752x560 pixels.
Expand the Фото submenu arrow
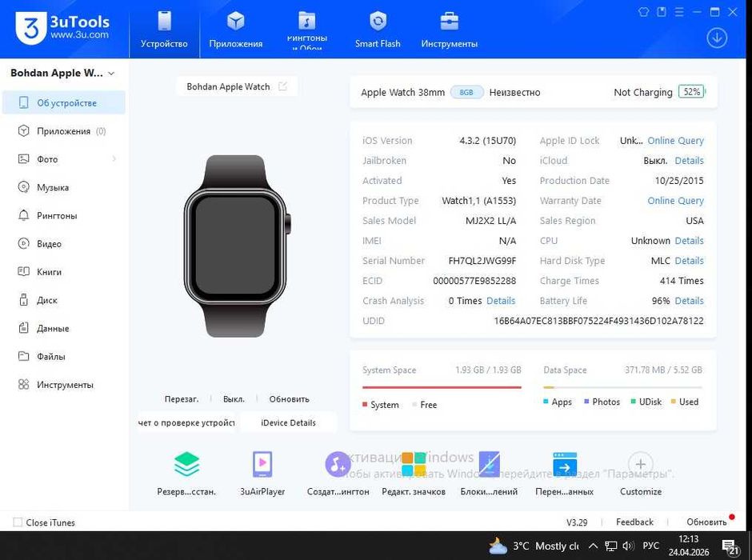click(x=114, y=158)
